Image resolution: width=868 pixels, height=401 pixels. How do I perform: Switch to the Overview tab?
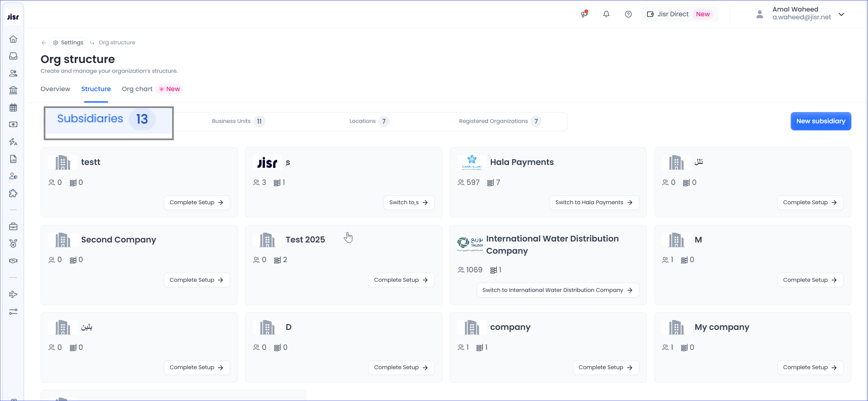click(55, 89)
